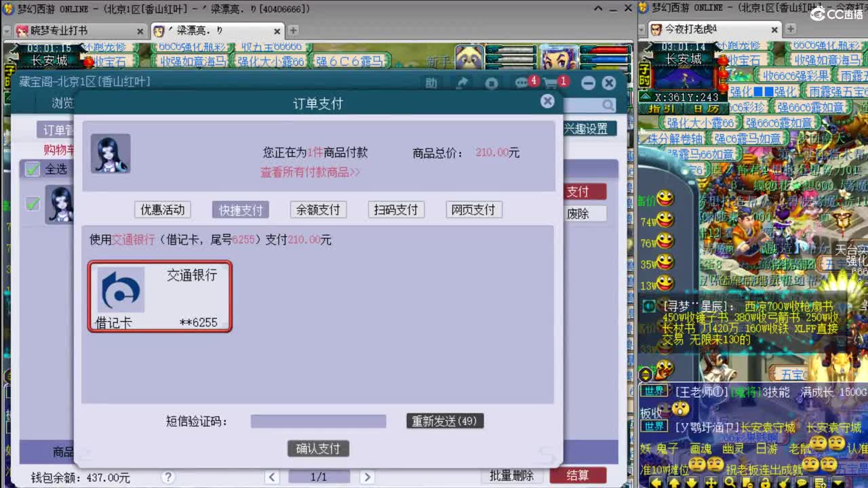Viewport: 868px width, 488px height.
Task: Click the first 世界 channel tag in chat
Action: tap(654, 392)
